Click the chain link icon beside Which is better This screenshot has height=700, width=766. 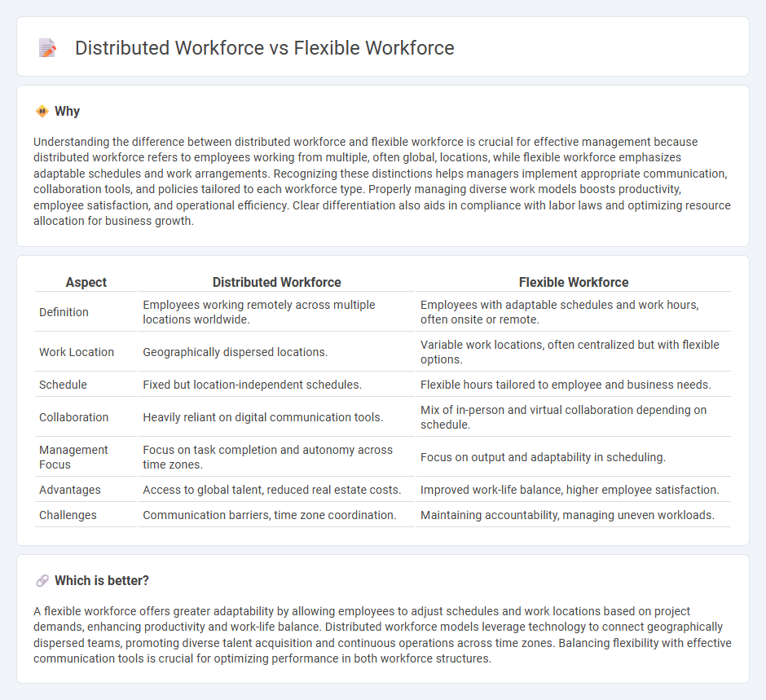coord(42,580)
